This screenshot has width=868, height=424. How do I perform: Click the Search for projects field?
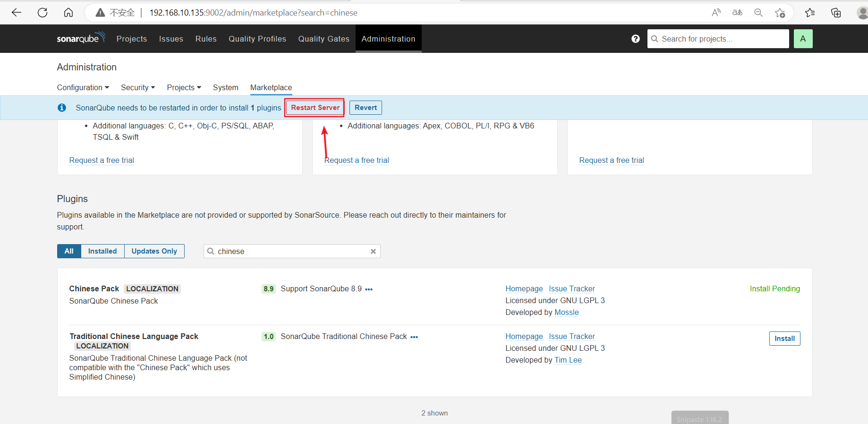tap(718, 39)
